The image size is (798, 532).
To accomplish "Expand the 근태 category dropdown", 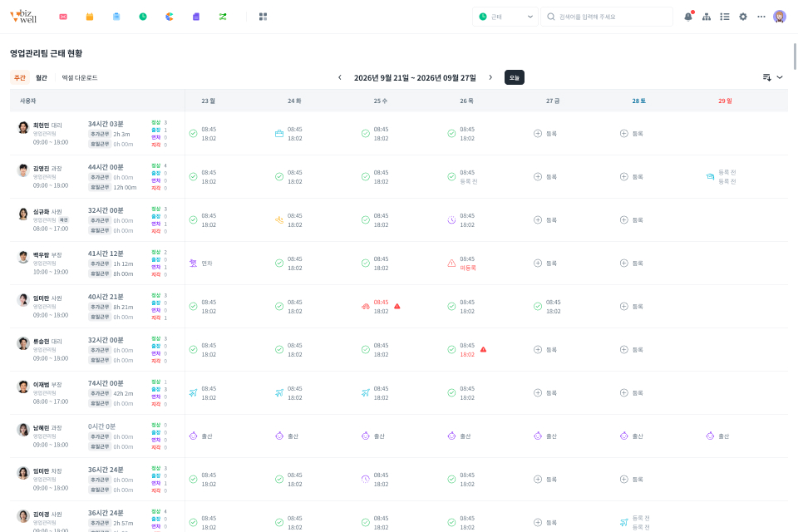I will pos(505,17).
